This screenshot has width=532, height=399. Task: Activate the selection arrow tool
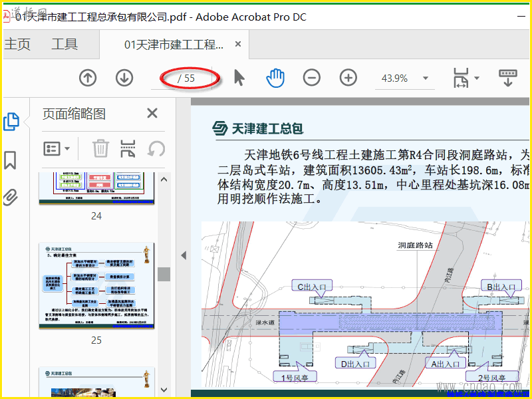tap(239, 78)
